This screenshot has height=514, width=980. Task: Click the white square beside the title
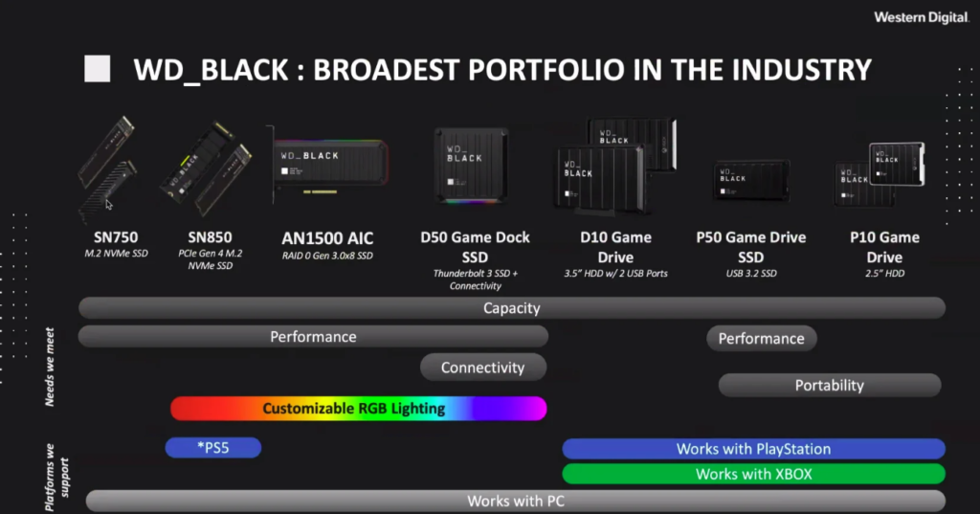coord(98,69)
